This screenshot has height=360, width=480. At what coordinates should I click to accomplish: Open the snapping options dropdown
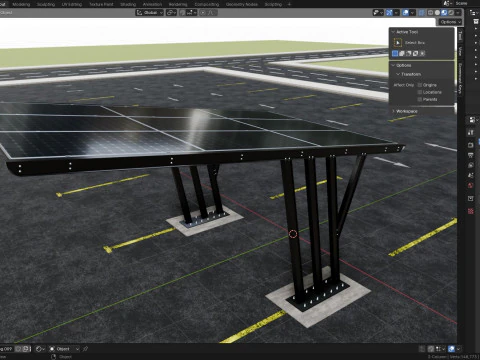(191, 13)
